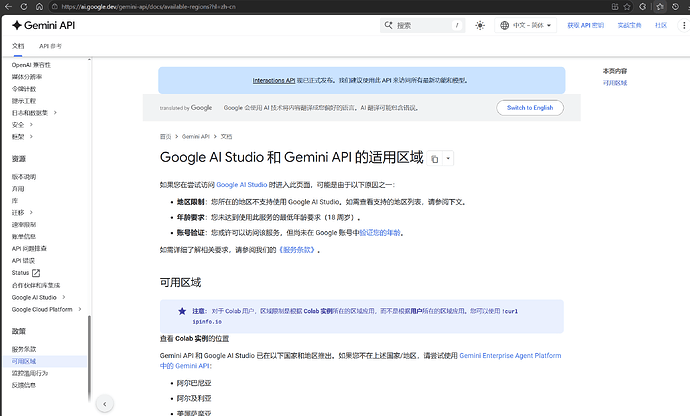Image resolution: width=690 pixels, height=416 pixels.
Task: Open 令牌计数 in the sidebar
Action: [24, 89]
